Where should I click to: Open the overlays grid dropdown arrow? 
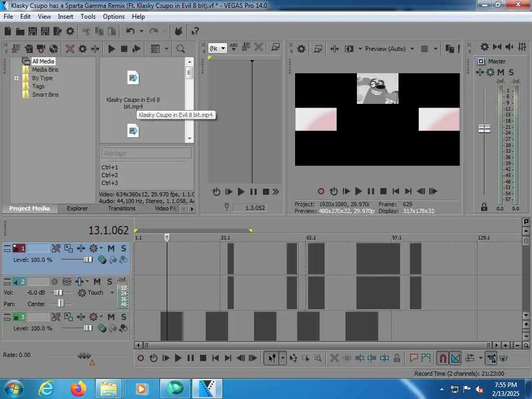pyautogui.click(x=435, y=49)
